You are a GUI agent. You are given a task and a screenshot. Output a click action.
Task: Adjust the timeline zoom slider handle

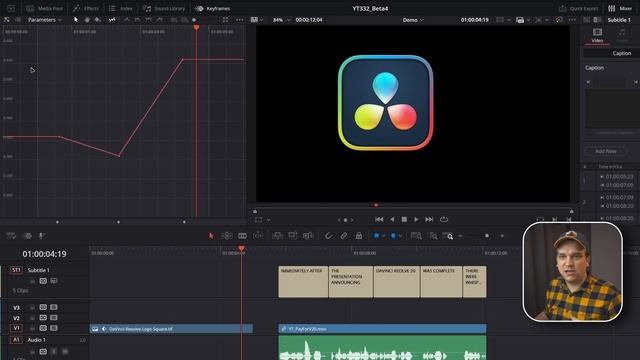[x=487, y=236]
